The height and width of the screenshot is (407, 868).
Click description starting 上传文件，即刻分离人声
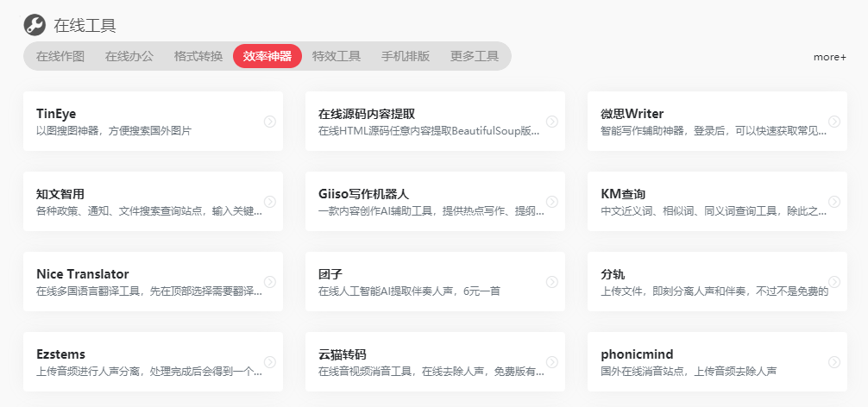714,291
